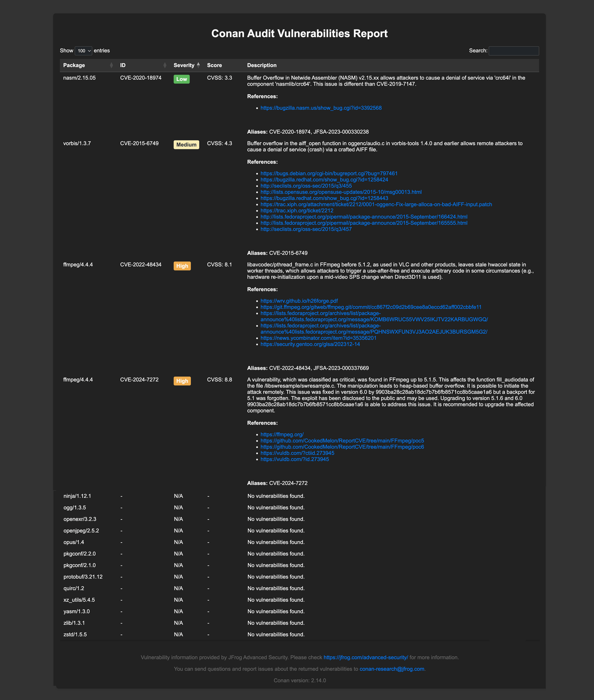
Task: Open the news.ycombinator.com item 35356201 link
Action: click(318, 338)
